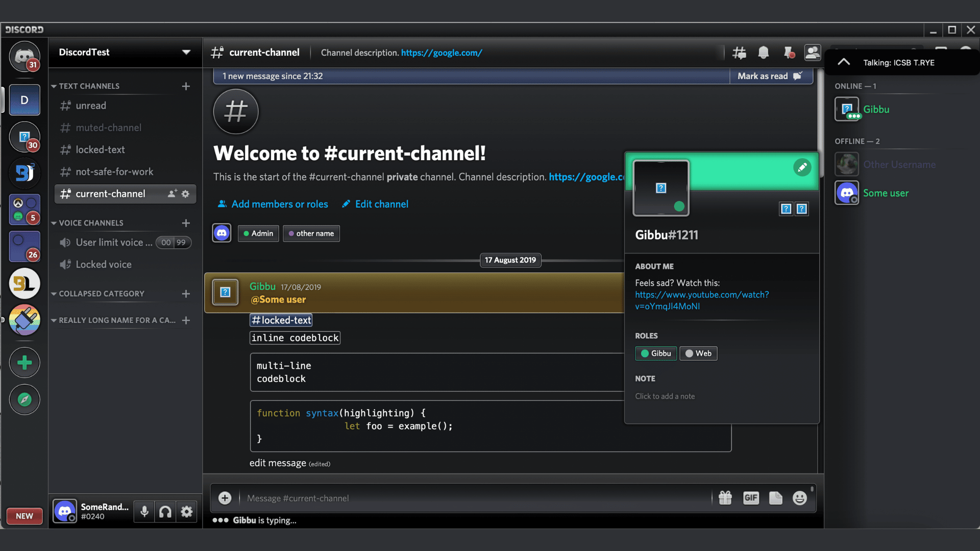Image resolution: width=980 pixels, height=551 pixels.
Task: Open google.com link in channel header
Action: coord(442,53)
